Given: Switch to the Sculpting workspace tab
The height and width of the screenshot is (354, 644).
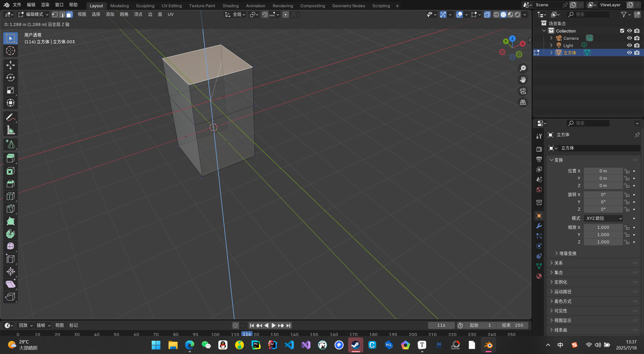Looking at the screenshot, I should click(x=145, y=6).
